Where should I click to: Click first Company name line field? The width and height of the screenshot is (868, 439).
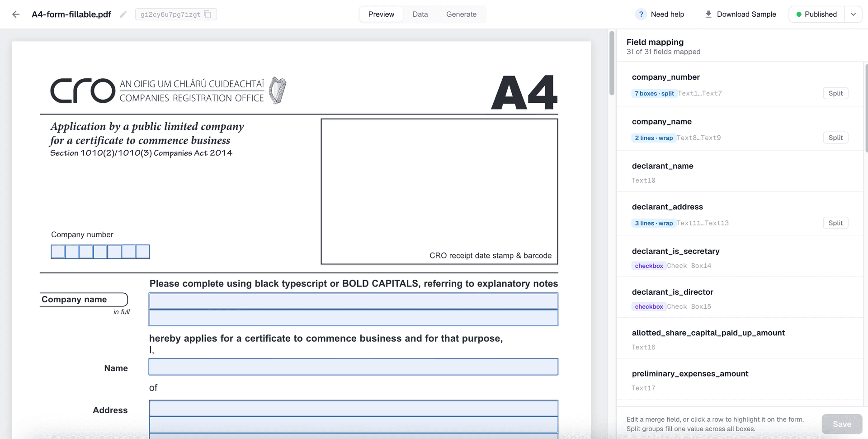(354, 301)
